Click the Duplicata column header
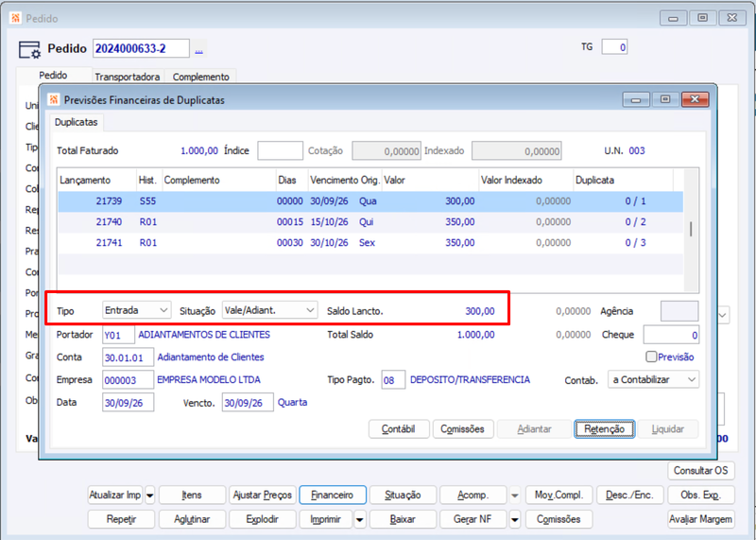Image resolution: width=756 pixels, height=540 pixels. (x=623, y=181)
